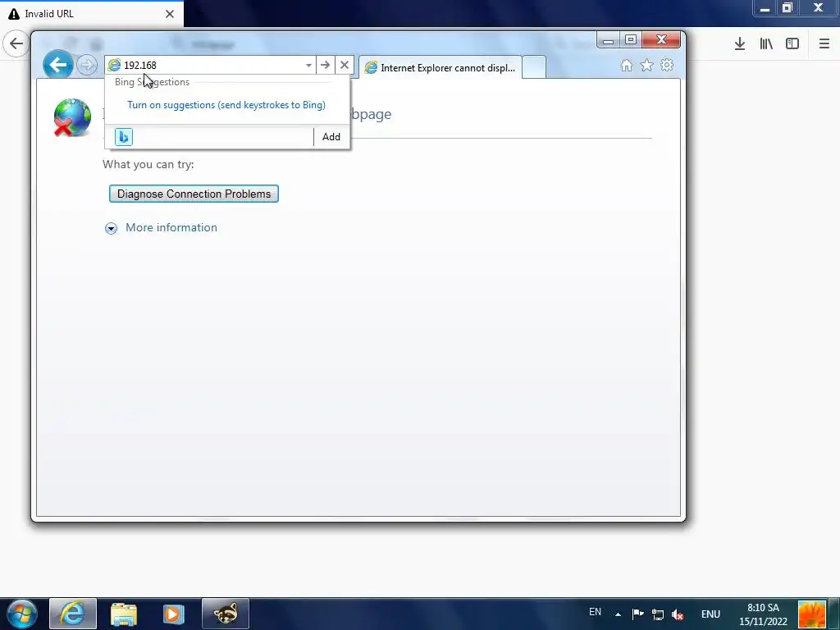Open address bar autocomplete dropdown arrow
Image resolution: width=840 pixels, height=630 pixels.
pos(308,66)
